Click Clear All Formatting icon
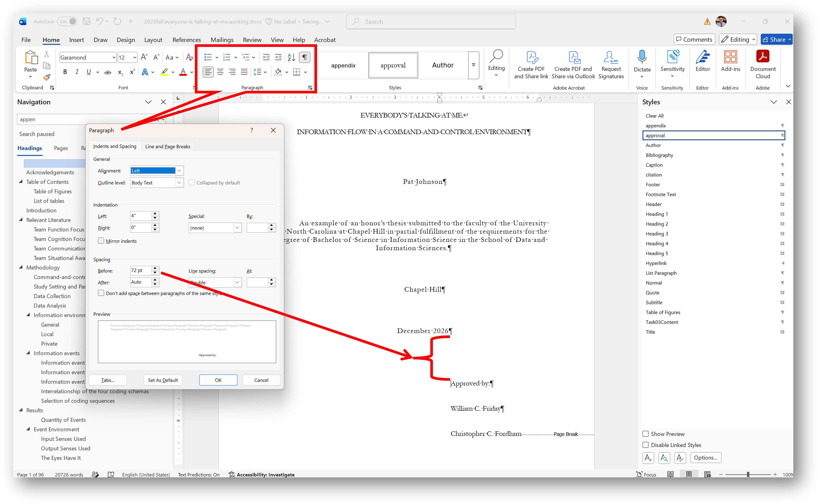 [189, 57]
